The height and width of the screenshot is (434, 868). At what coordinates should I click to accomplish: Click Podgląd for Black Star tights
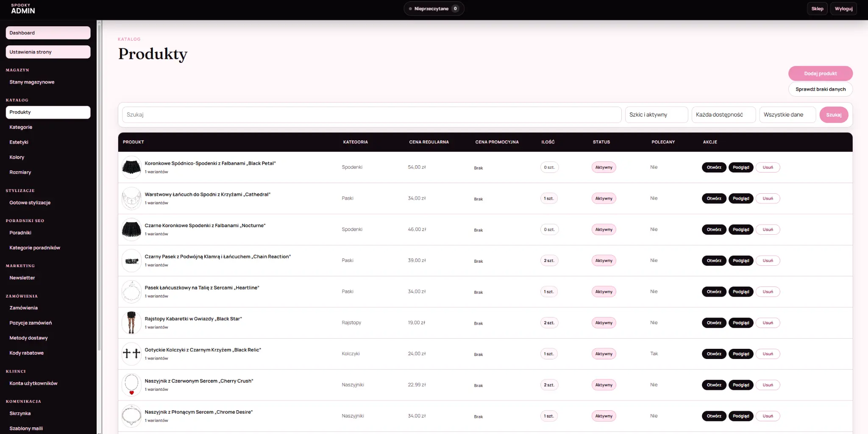741,323
